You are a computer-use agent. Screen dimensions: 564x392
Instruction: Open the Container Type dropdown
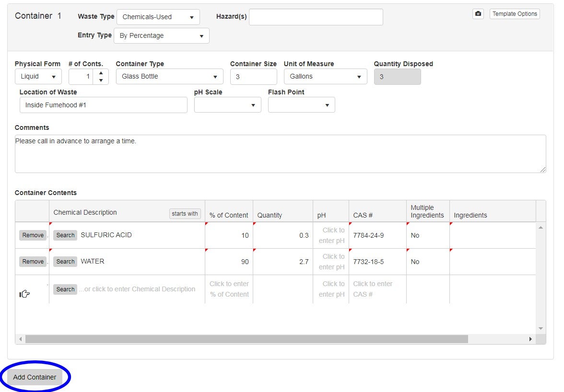click(x=169, y=76)
